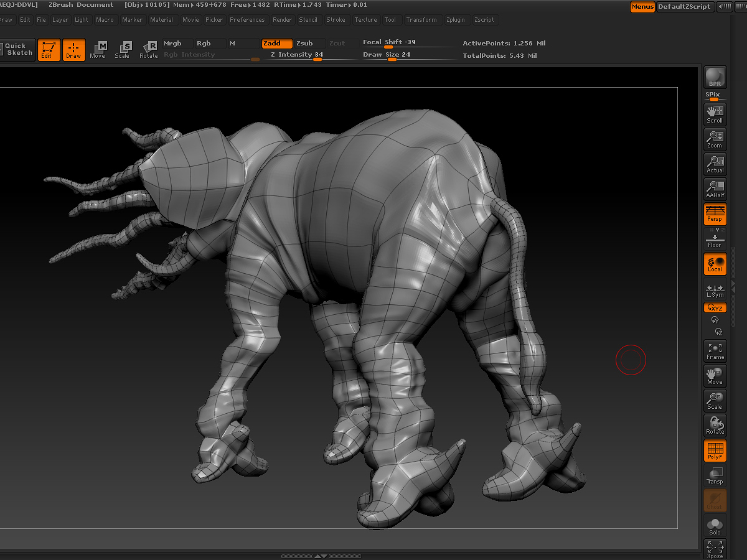
Task: Select the right shelf Rotate view icon
Action: (x=715, y=426)
